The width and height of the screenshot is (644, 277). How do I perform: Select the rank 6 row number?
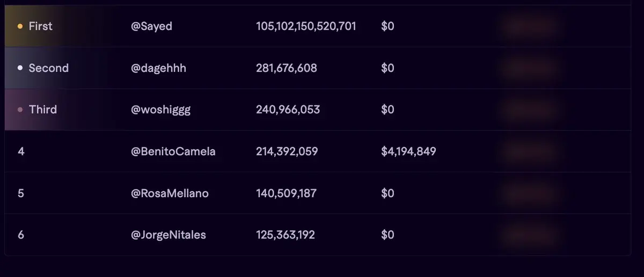[21, 235]
